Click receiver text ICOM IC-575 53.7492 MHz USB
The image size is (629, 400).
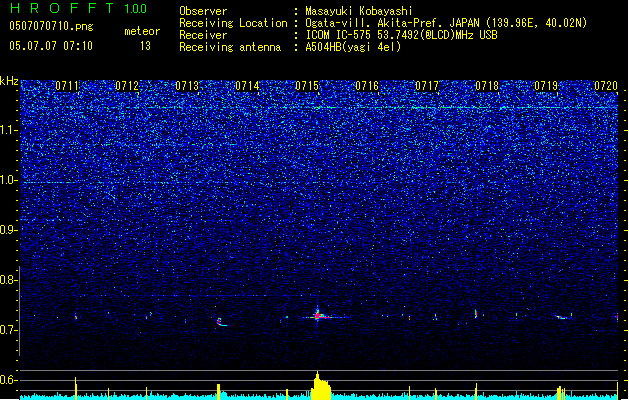[401, 35]
